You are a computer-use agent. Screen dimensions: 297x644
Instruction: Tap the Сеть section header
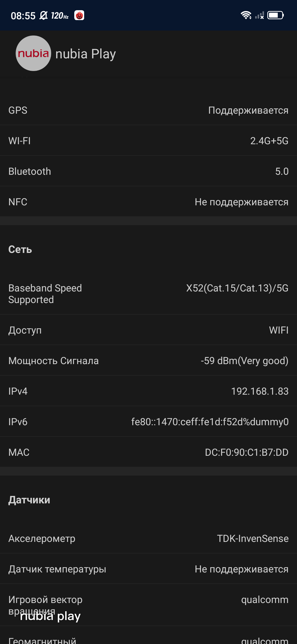[20, 249]
